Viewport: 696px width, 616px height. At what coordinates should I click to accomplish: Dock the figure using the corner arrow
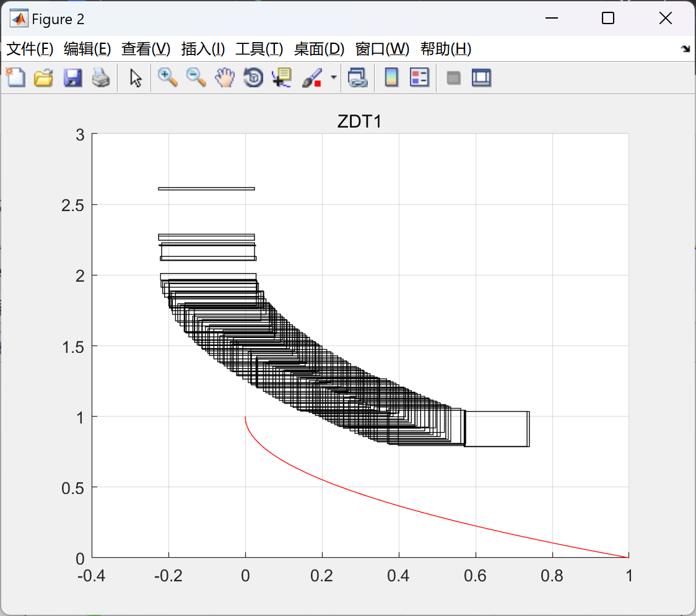[685, 49]
